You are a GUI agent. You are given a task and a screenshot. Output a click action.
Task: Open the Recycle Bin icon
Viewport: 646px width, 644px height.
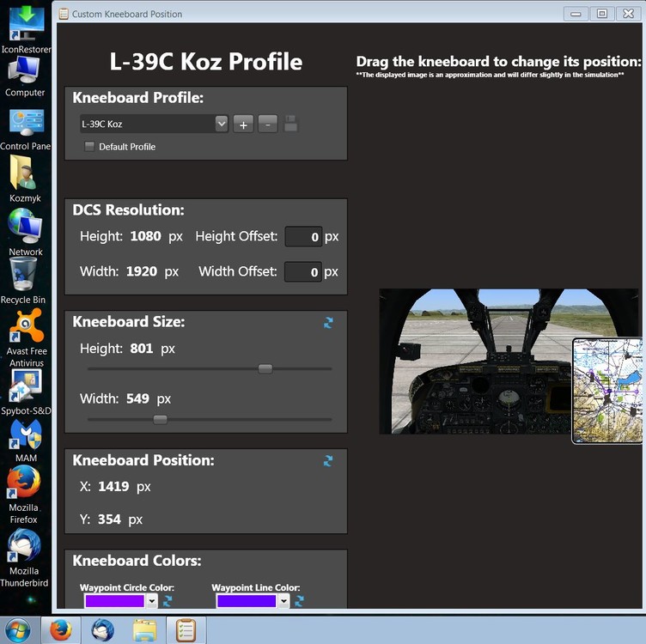click(x=23, y=280)
